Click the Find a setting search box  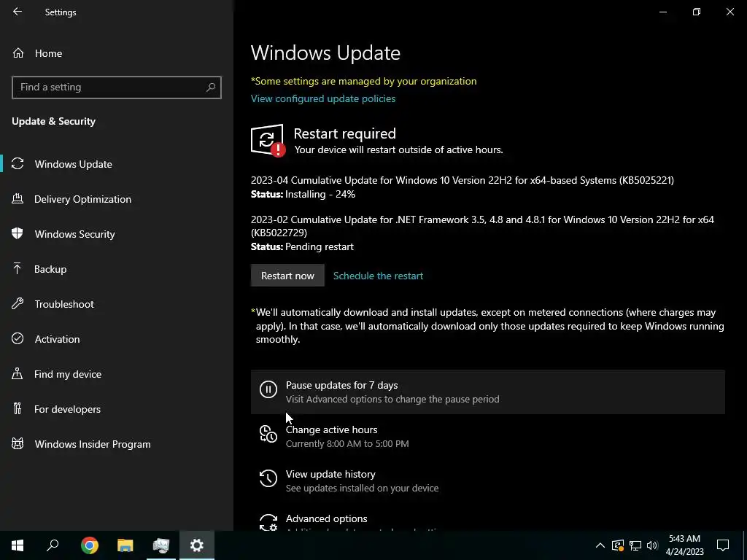(117, 87)
